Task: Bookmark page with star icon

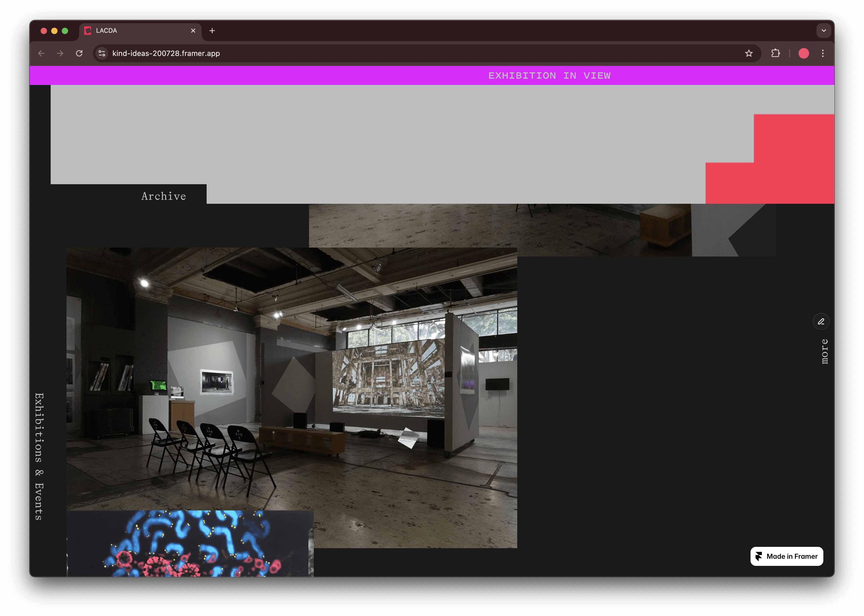Action: 748,54
